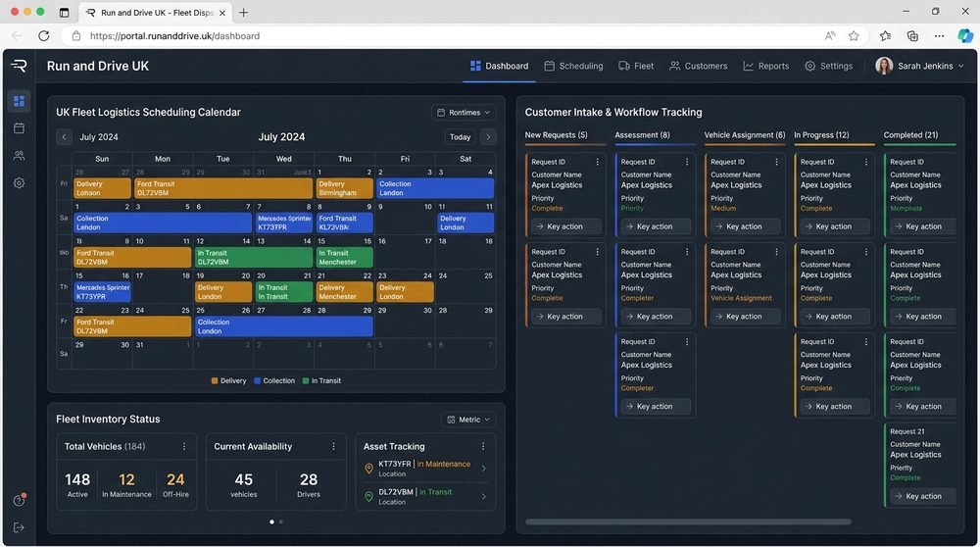Go to previous month with left chevron
The image size is (980, 547).
(x=64, y=137)
